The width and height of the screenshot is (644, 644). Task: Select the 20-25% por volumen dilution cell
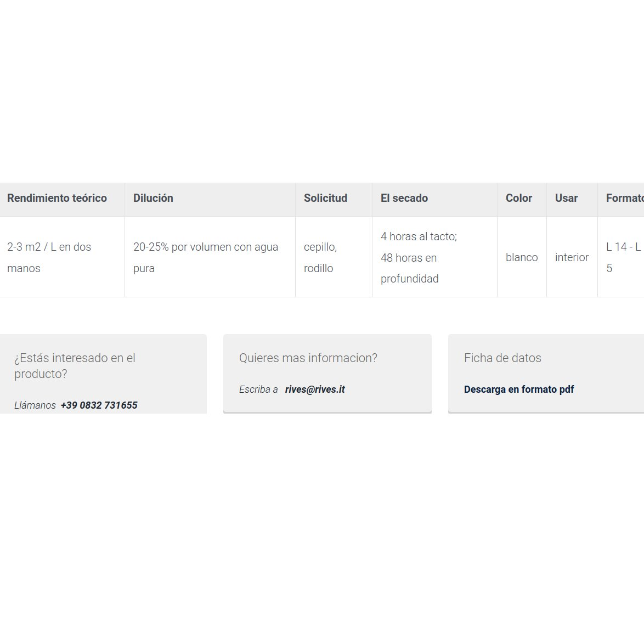click(x=210, y=257)
